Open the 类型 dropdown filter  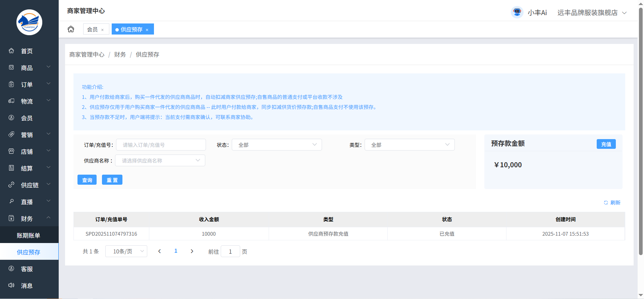(x=409, y=145)
